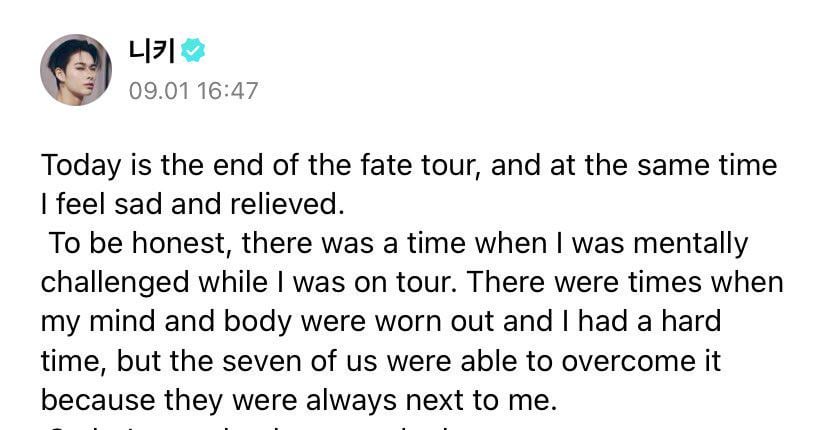
Task: Select the line beginning 'Today is the end'
Action: [x=409, y=166]
